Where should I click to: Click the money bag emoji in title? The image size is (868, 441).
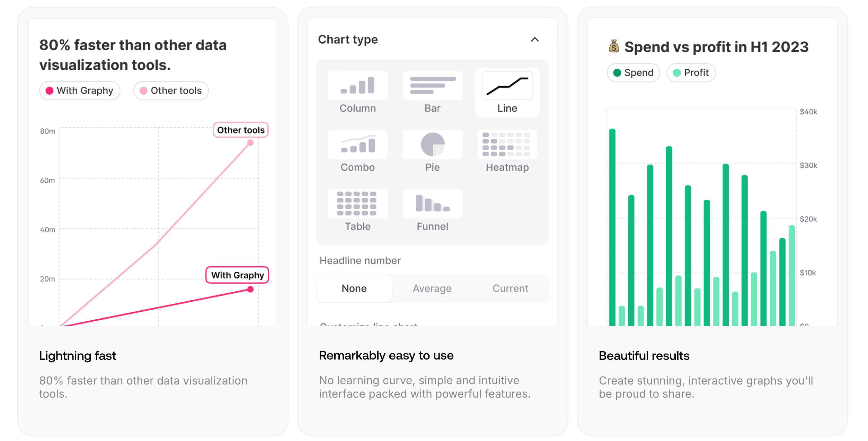614,46
